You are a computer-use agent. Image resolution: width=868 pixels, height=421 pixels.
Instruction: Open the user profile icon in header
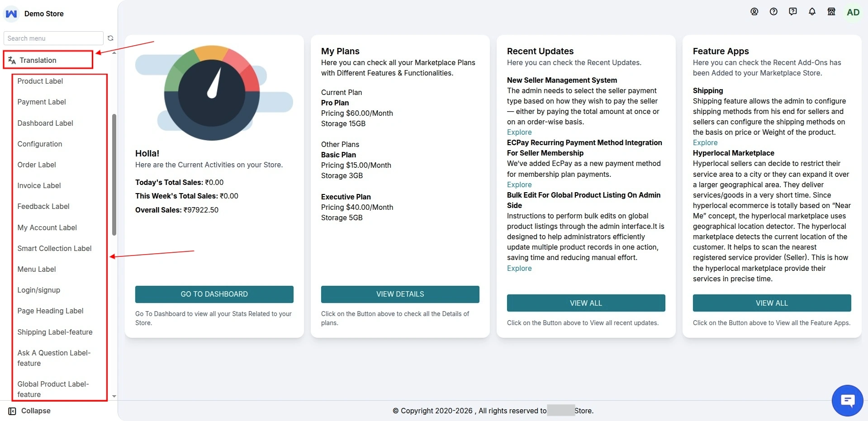[x=754, y=12]
